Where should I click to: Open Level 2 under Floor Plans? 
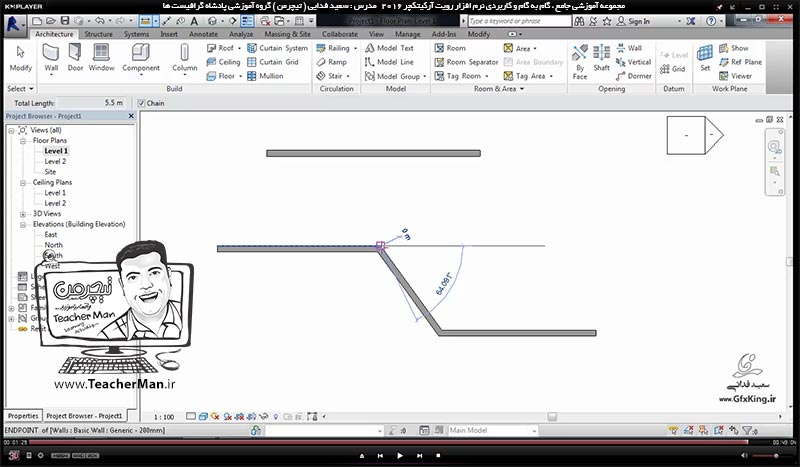click(55, 161)
